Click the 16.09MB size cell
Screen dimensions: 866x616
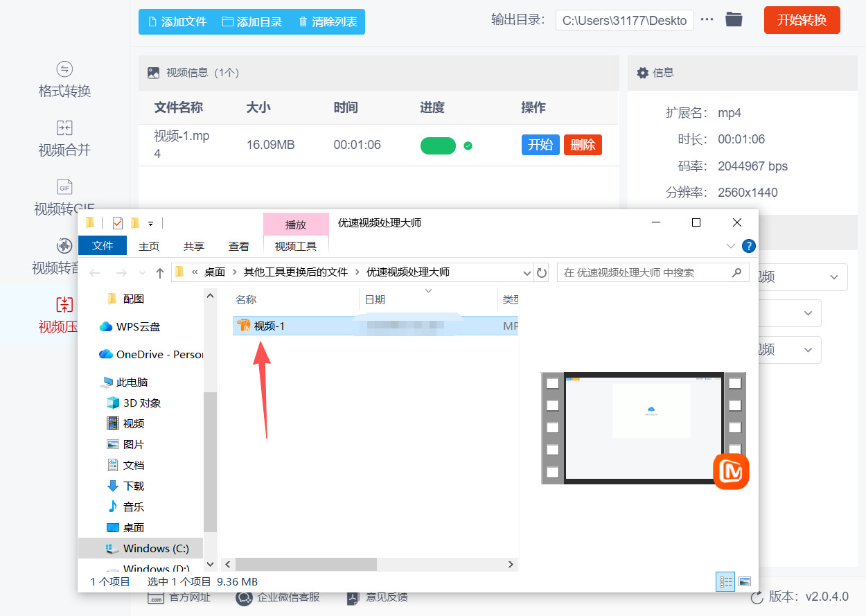271,145
